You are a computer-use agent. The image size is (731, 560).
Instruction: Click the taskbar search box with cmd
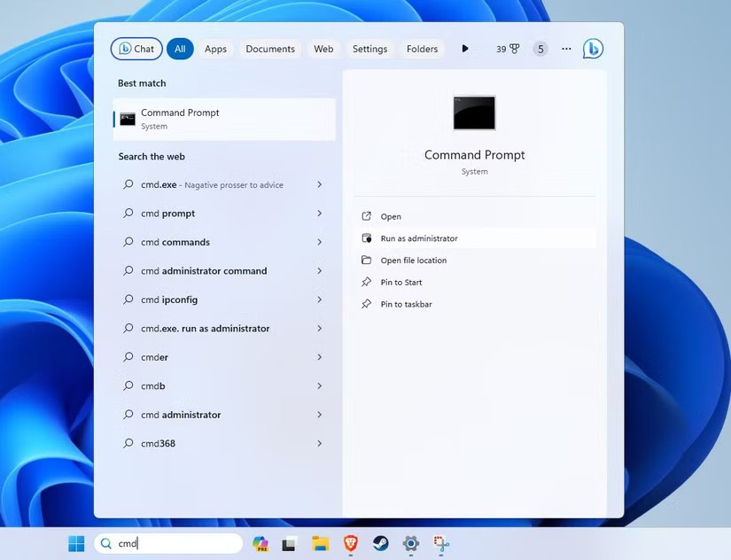point(168,544)
